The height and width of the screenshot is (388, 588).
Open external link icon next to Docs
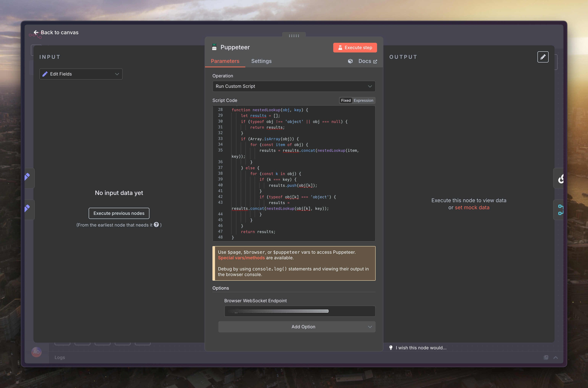coord(375,61)
